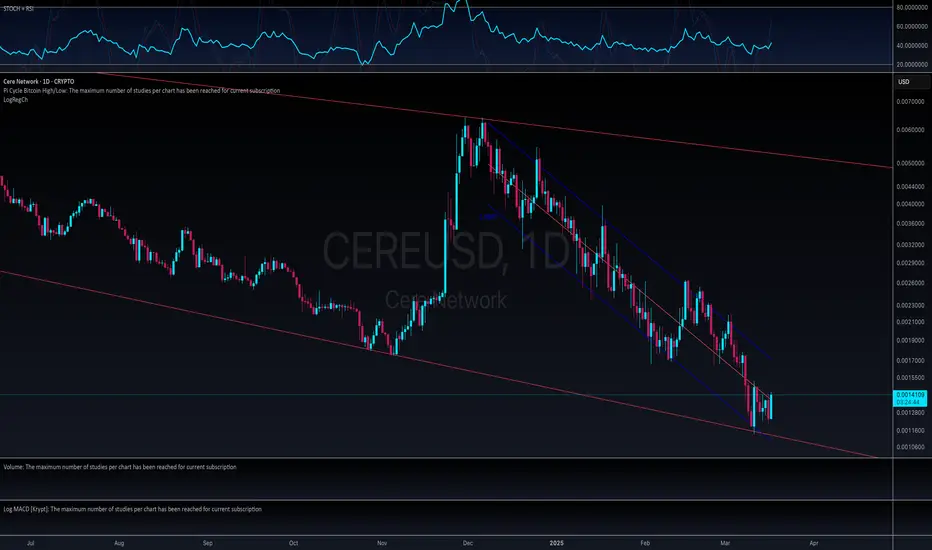
Task: Click the Feb label on the time axis
Action: (645, 543)
